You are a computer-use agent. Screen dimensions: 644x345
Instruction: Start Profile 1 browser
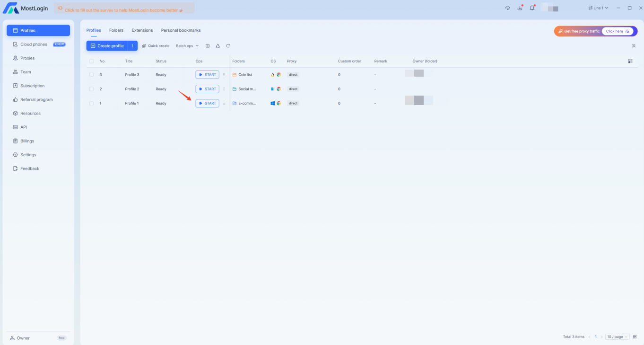click(x=207, y=103)
